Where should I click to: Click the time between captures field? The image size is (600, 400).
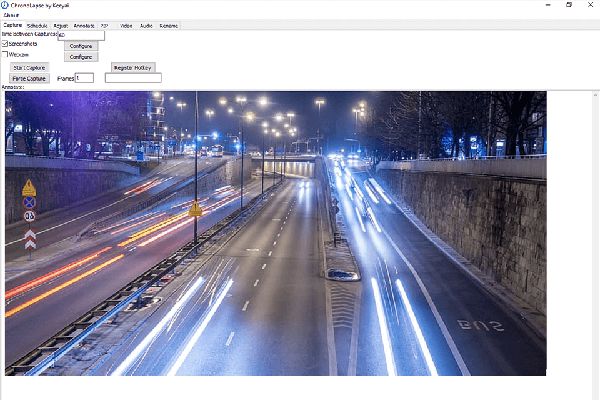pyautogui.click(x=81, y=36)
